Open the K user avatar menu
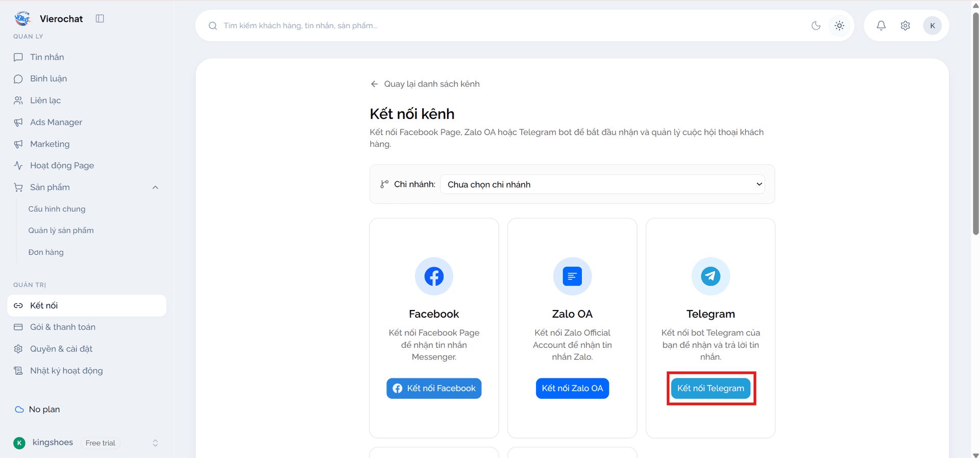 pyautogui.click(x=932, y=26)
